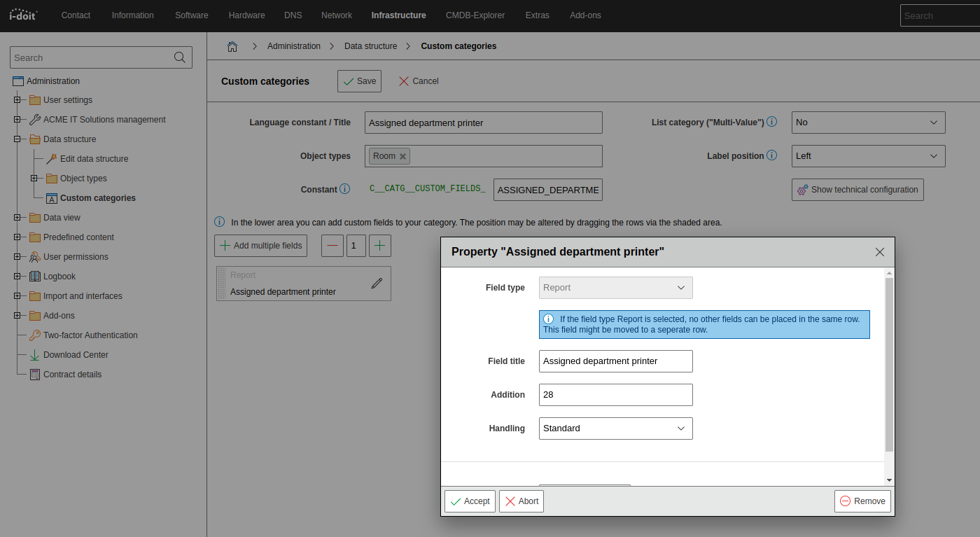Viewport: 980px width, 537px height.
Task: Click Show technical configuration button
Action: 857,190
